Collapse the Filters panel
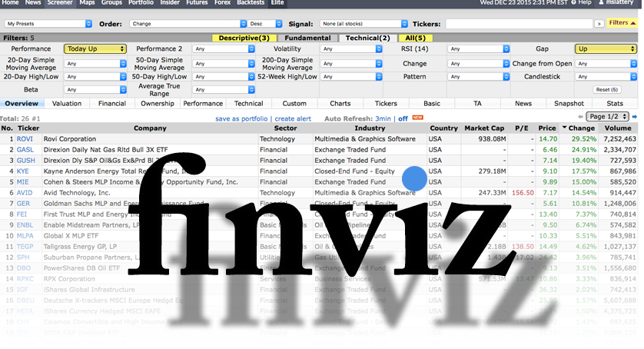 click(x=622, y=23)
